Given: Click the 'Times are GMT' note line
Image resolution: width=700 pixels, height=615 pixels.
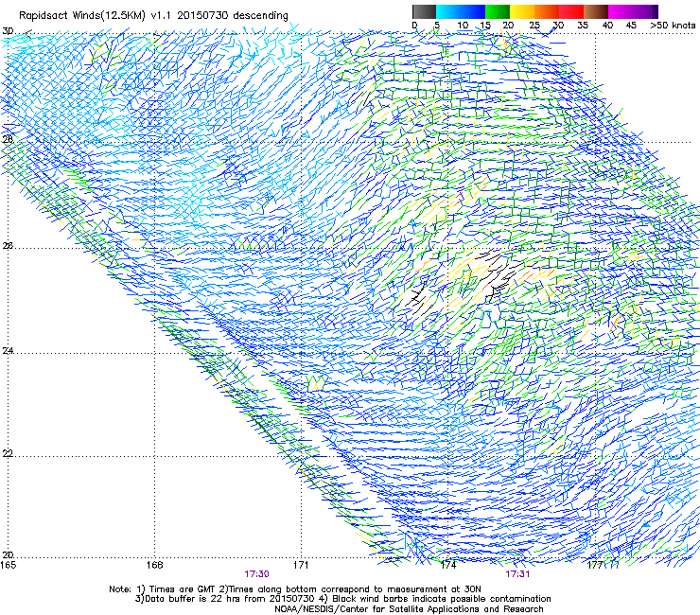Looking at the screenshot, I should point(295,589).
